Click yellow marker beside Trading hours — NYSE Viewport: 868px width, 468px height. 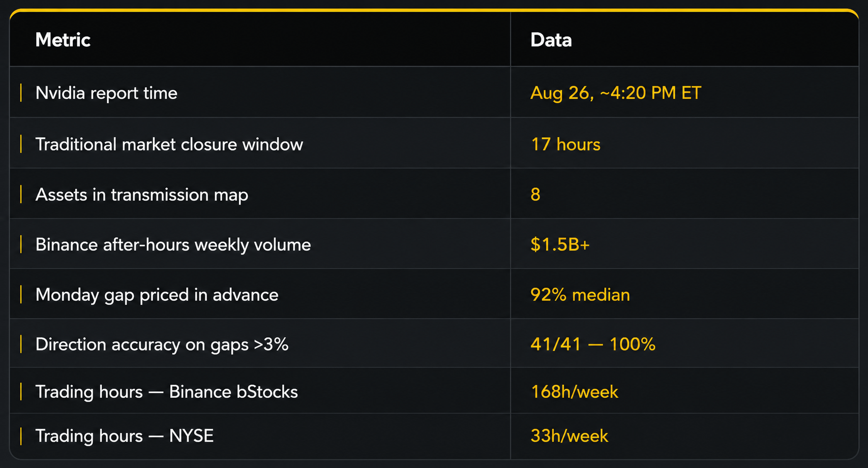point(21,436)
